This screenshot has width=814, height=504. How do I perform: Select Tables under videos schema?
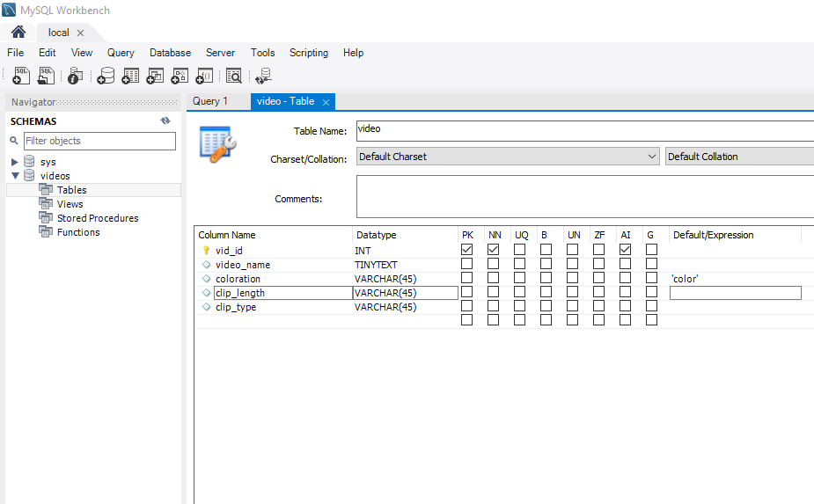point(71,190)
